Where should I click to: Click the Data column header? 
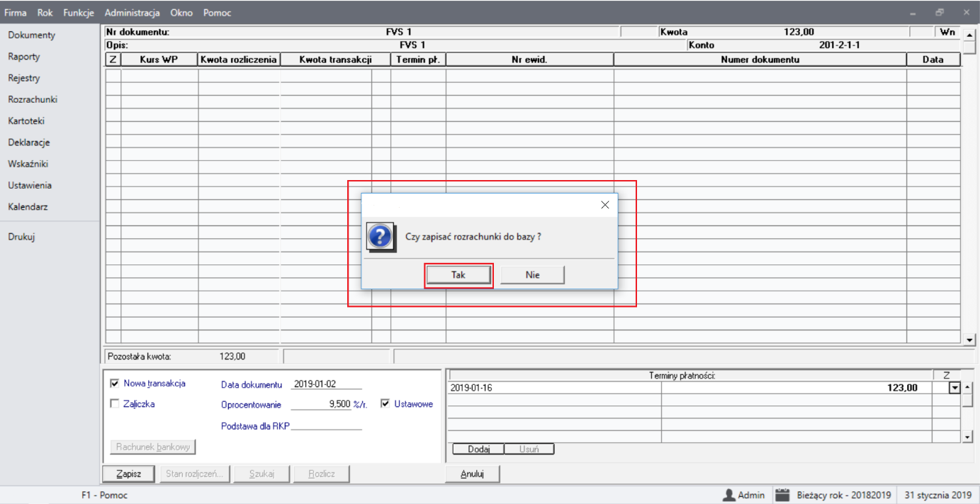(933, 60)
